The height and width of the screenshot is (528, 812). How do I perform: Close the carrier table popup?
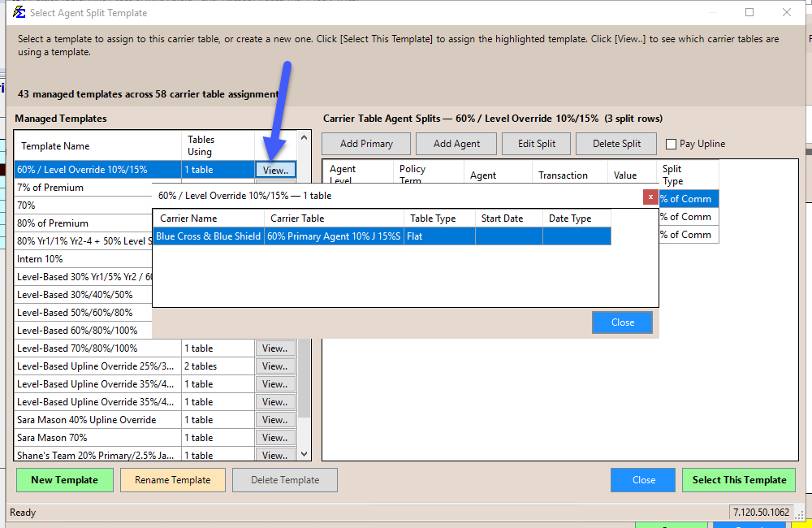click(x=622, y=322)
